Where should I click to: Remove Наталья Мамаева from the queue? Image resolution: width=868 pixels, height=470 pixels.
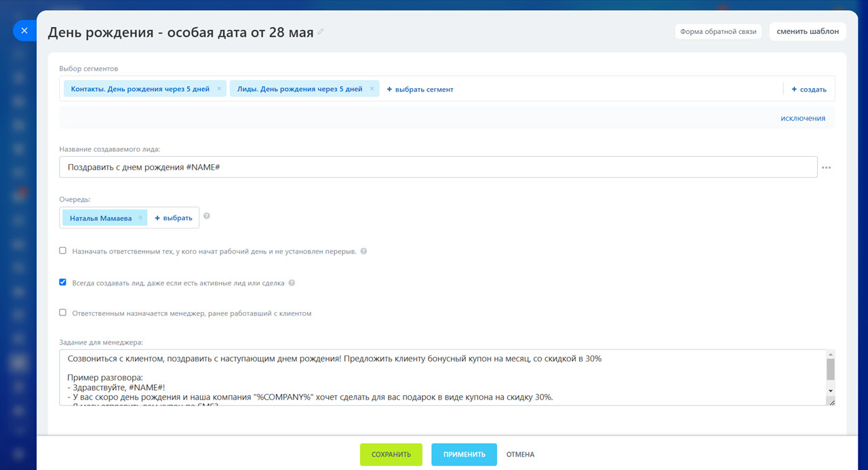(x=140, y=218)
